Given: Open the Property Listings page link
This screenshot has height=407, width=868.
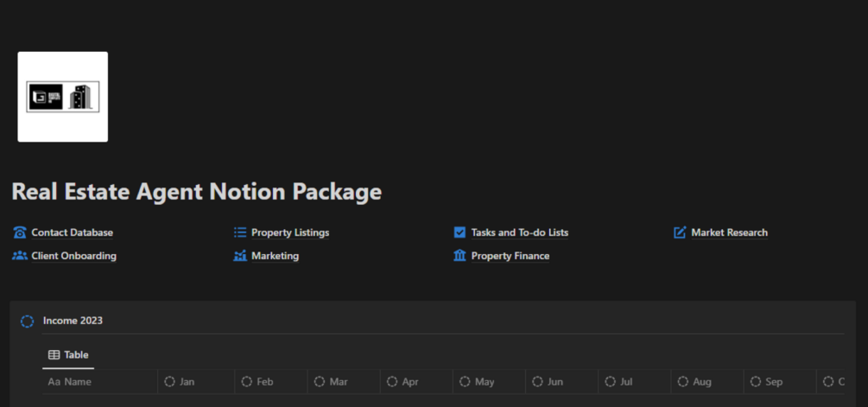Looking at the screenshot, I should click(290, 232).
